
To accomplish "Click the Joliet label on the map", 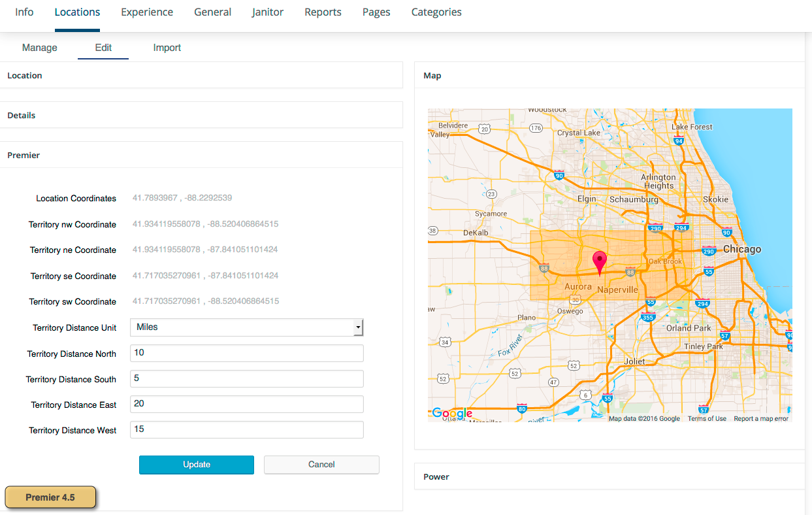I will (634, 361).
